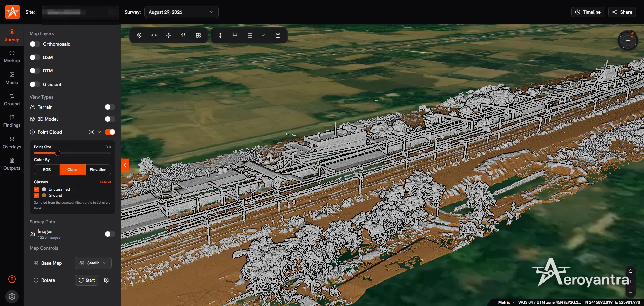Open the Site selector dropdown
This screenshot has width=644, height=306.
(x=80, y=12)
